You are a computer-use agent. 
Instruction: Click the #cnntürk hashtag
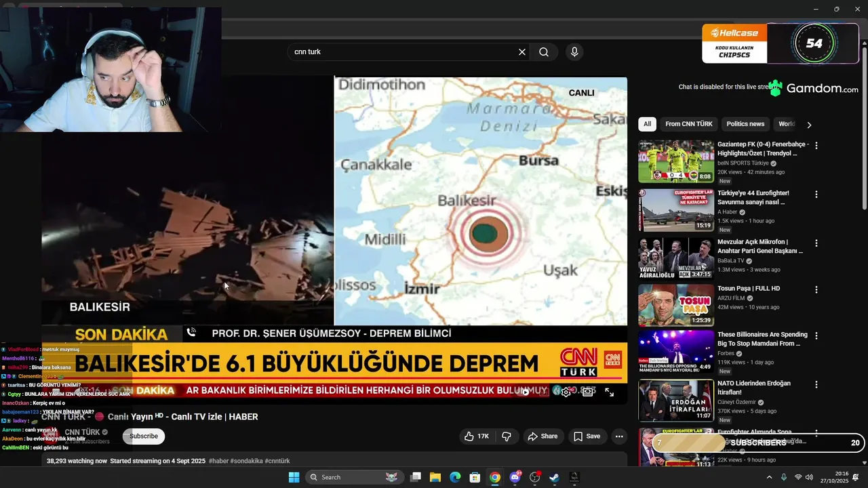pyautogui.click(x=277, y=461)
